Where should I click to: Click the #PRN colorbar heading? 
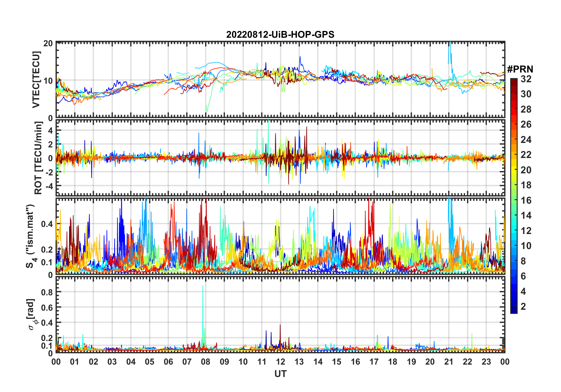coord(520,69)
